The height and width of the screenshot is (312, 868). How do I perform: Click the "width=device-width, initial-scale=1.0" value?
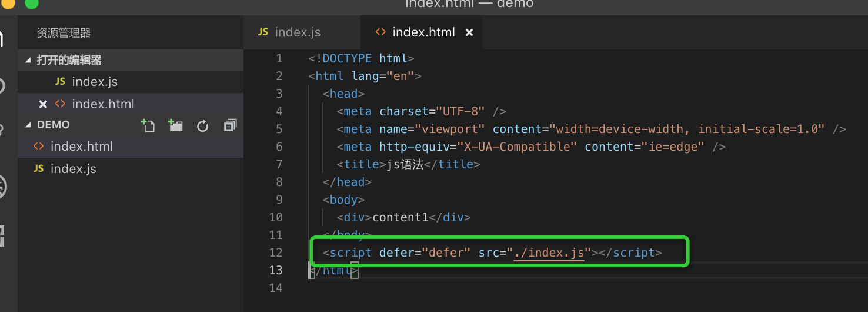[687, 129]
